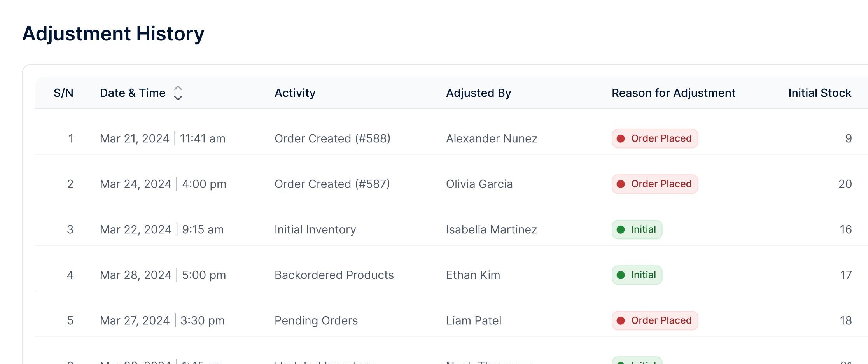Select the Activity column header
868x364 pixels.
295,93
